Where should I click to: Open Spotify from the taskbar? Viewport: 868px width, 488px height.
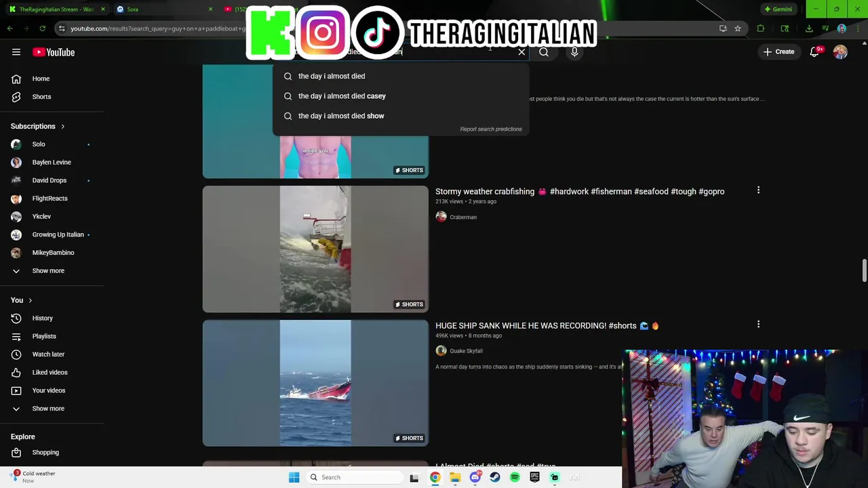click(x=515, y=477)
